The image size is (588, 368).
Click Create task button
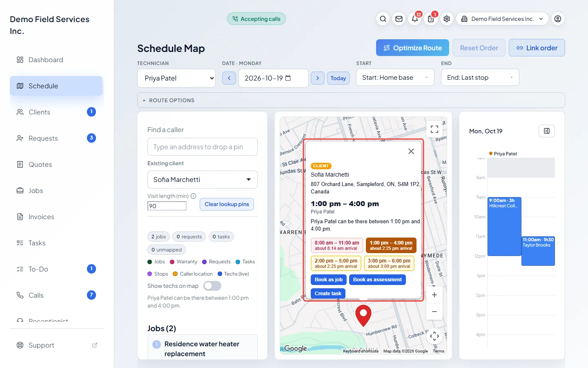pos(328,294)
